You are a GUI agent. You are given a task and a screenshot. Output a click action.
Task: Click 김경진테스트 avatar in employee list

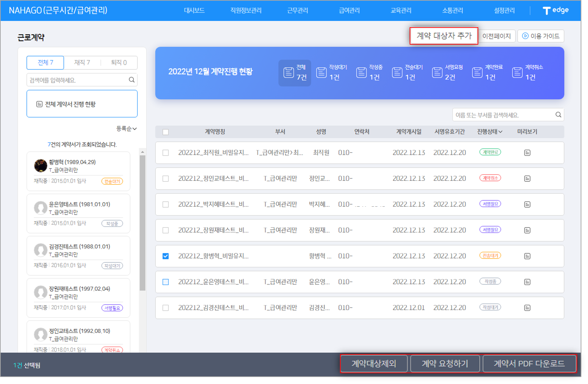(x=40, y=250)
